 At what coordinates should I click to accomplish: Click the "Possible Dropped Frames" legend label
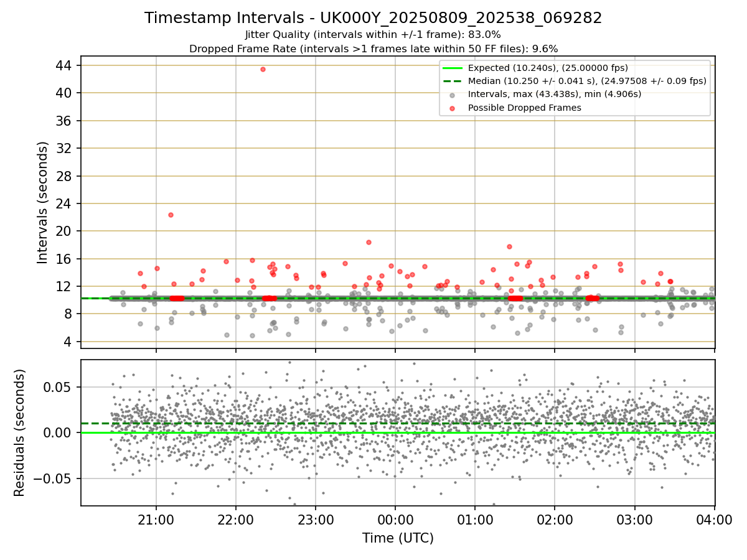point(525,108)
